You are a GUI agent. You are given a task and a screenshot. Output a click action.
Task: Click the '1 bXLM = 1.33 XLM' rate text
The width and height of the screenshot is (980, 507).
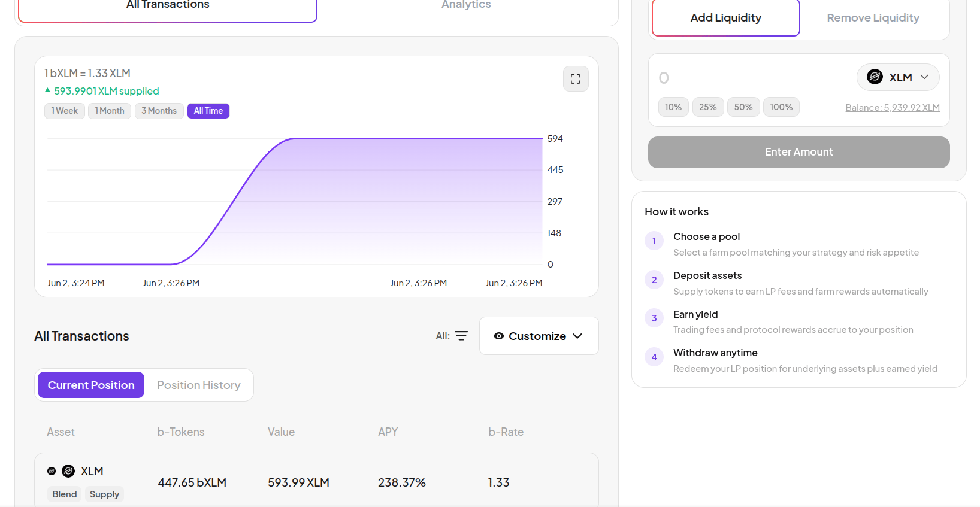pos(87,73)
